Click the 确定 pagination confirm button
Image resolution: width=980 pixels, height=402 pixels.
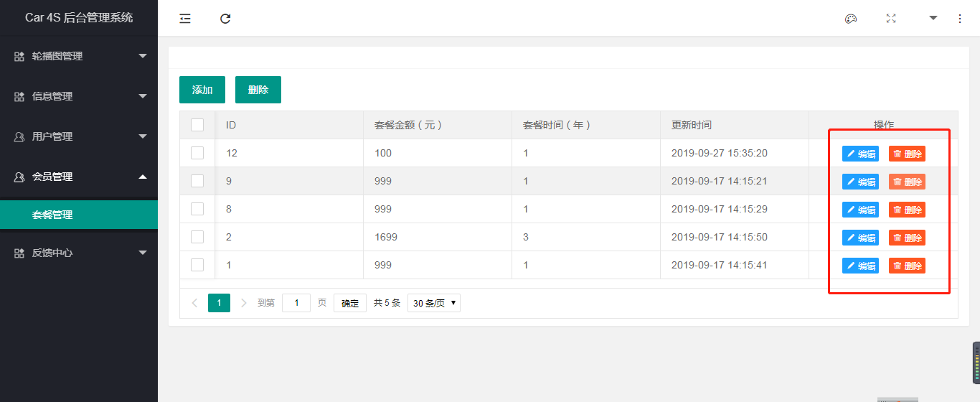click(x=350, y=303)
